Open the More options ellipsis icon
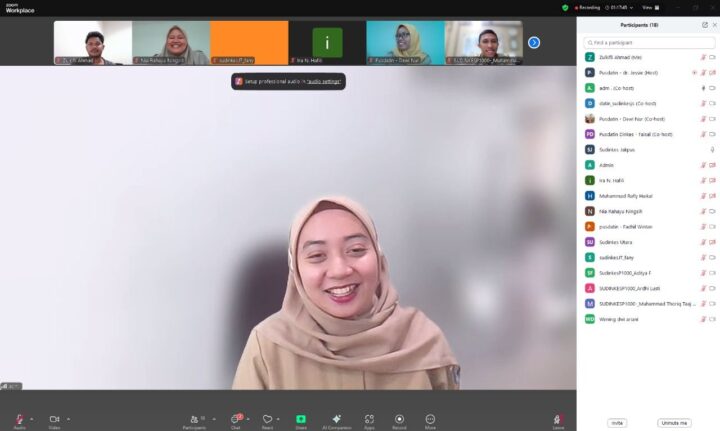720x431 pixels. pos(430,419)
